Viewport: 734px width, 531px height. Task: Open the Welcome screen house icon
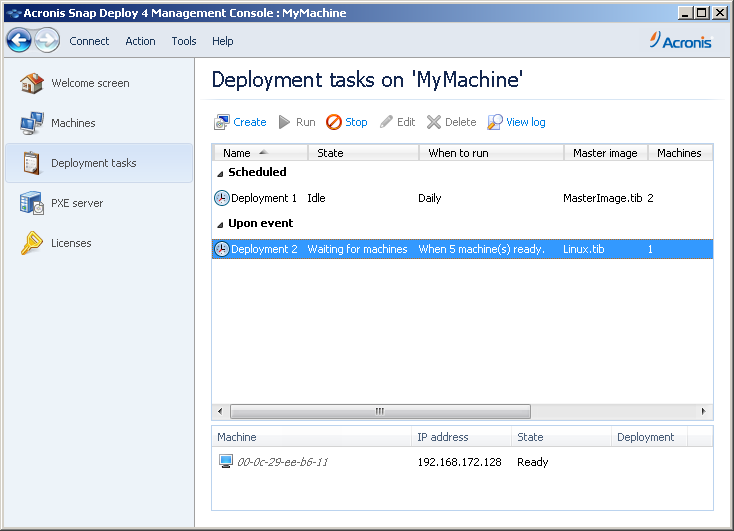click(x=32, y=83)
